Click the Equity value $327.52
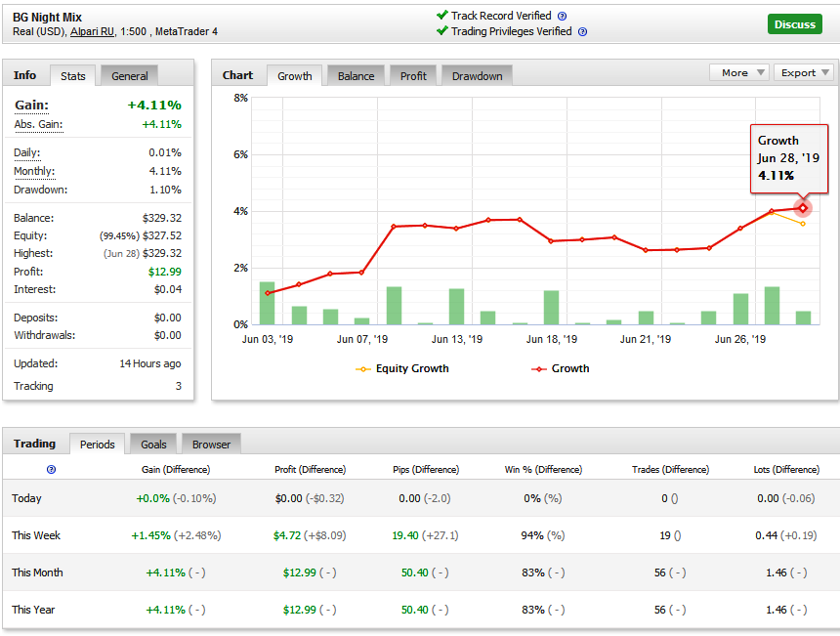Viewport: 840px width, 636px height. point(162,235)
